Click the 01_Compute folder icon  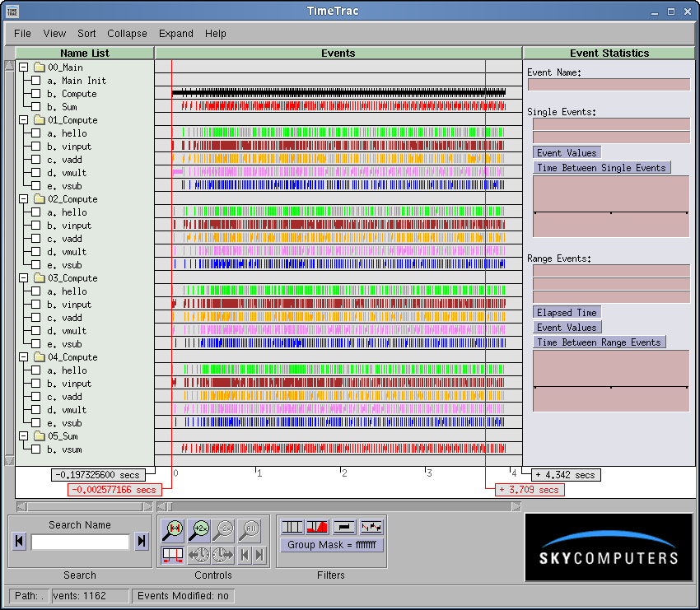40,120
